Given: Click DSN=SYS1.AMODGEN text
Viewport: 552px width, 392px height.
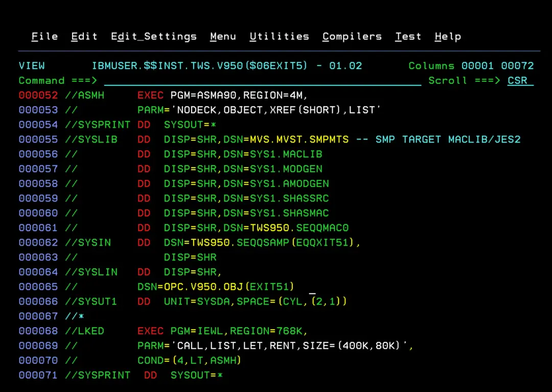Looking at the screenshot, I should [277, 183].
